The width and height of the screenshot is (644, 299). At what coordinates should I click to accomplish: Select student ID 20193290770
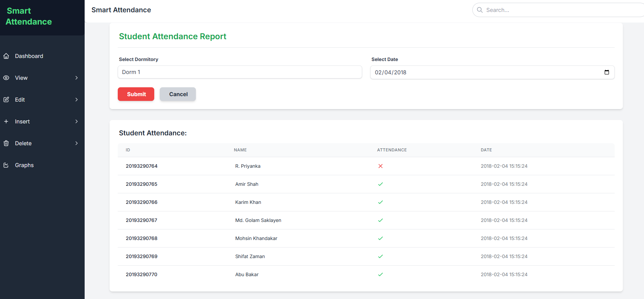tap(142, 274)
